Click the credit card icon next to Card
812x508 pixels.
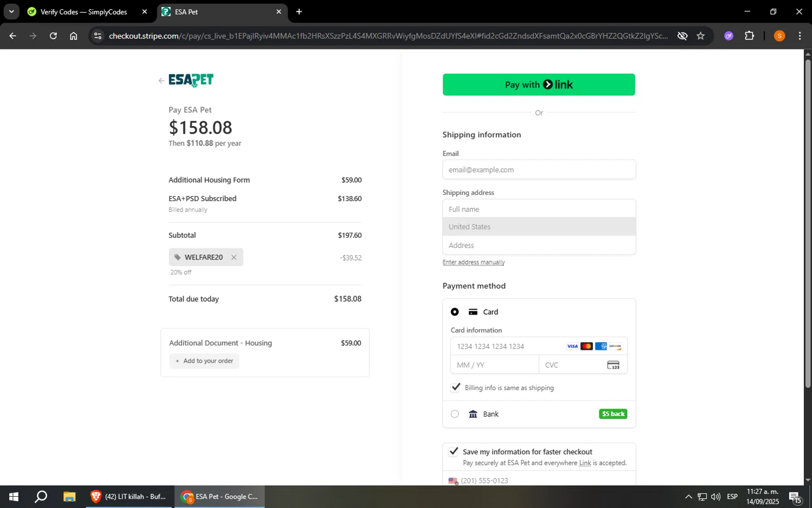click(473, 312)
